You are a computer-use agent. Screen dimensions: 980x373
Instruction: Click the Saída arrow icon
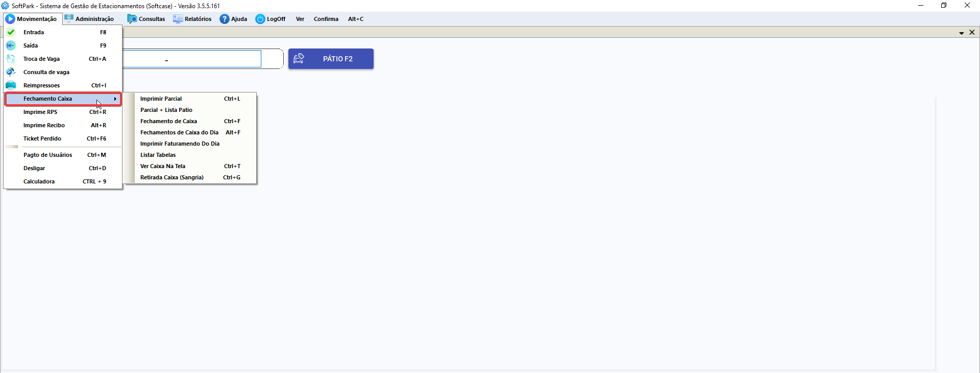point(11,45)
